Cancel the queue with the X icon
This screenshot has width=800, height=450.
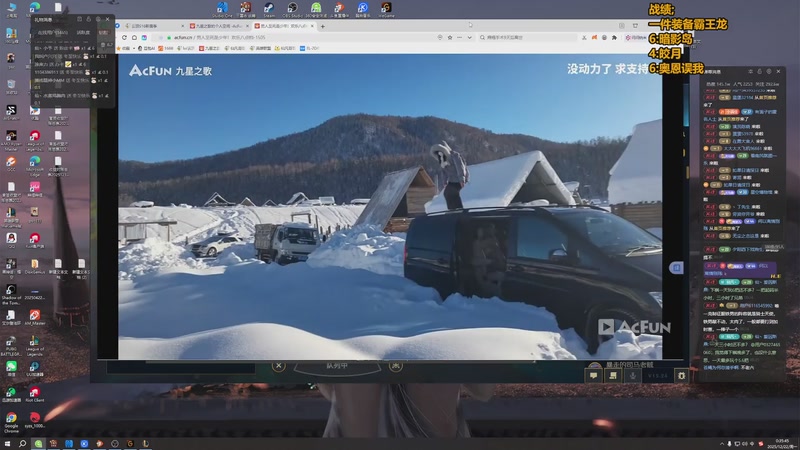point(279,365)
